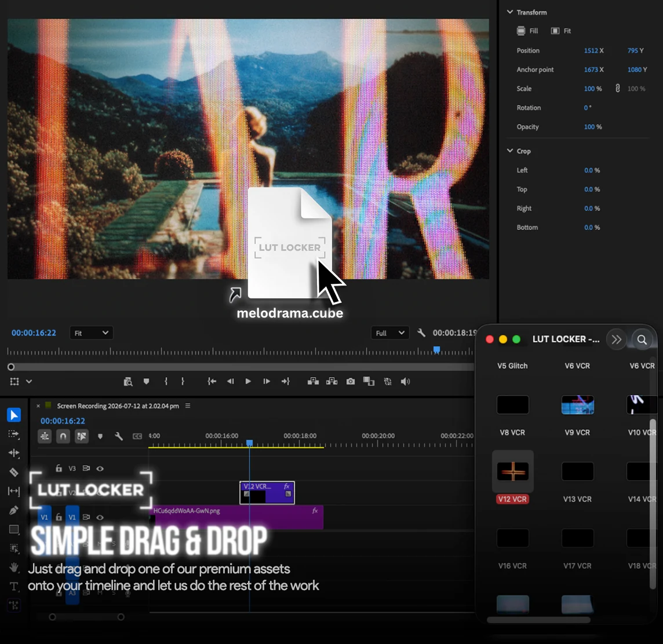This screenshot has height=644, width=663.
Task: Close the Screen Recording sequence tab
Action: [38, 405]
